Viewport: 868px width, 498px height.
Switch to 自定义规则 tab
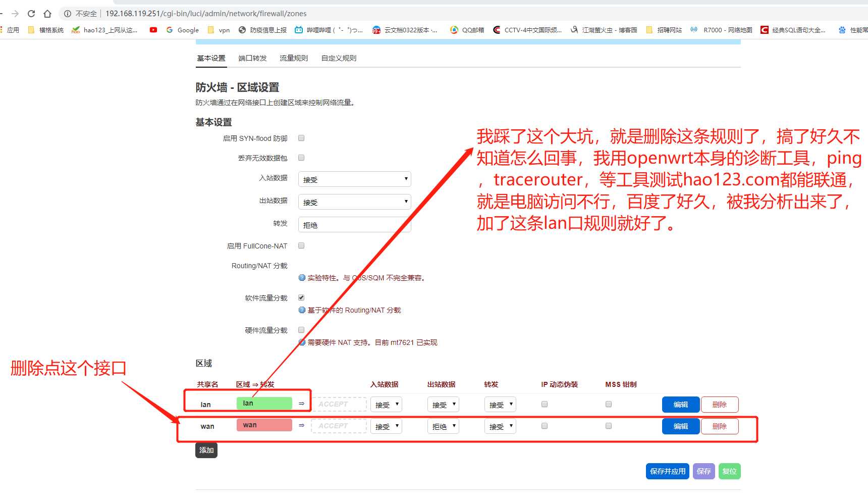[x=339, y=58]
